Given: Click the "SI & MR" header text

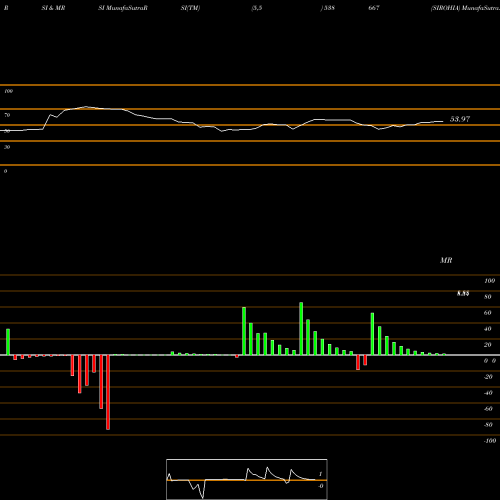Looking at the screenshot, I should point(53,8).
